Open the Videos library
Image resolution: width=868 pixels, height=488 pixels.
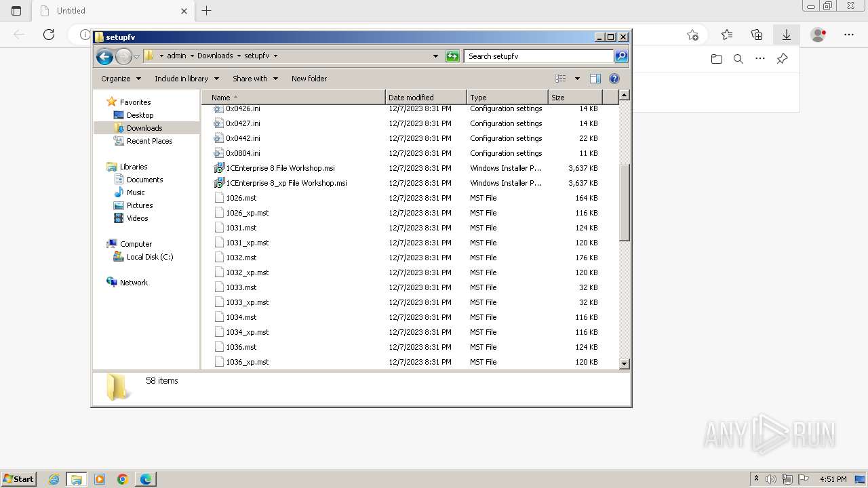[137, 218]
